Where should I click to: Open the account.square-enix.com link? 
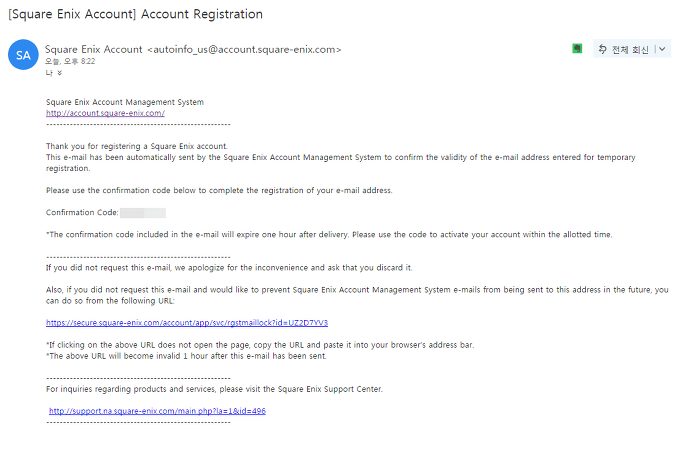point(105,113)
